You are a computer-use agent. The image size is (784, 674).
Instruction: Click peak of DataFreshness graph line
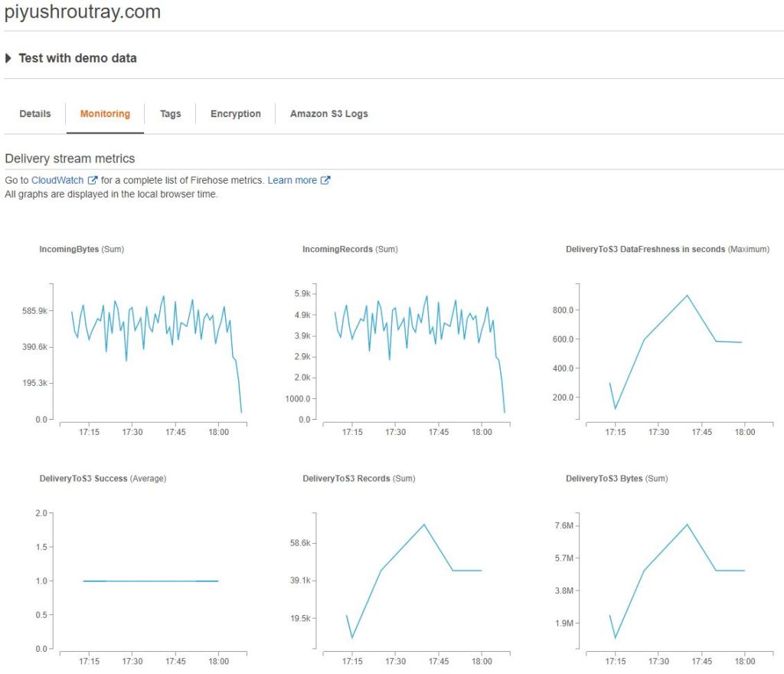point(687,296)
